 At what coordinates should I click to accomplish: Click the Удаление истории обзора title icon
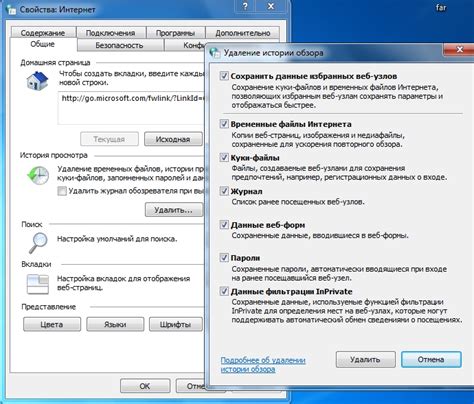[214, 53]
